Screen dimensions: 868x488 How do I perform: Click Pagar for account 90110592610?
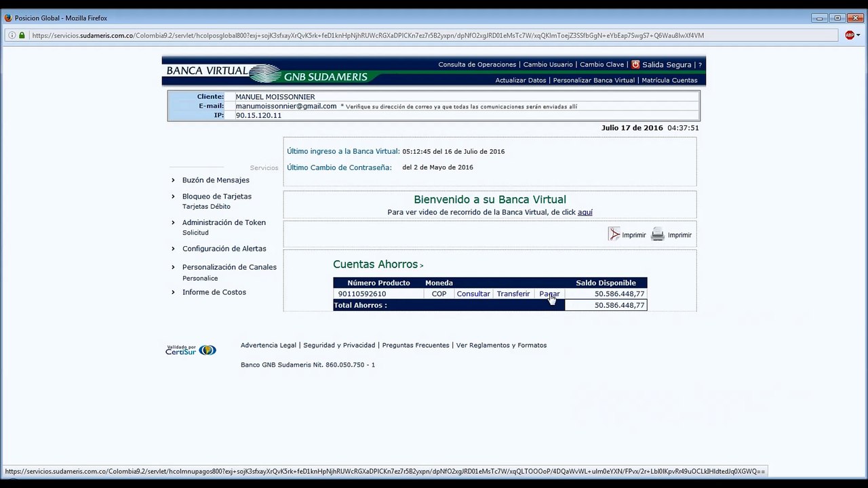[x=549, y=293]
